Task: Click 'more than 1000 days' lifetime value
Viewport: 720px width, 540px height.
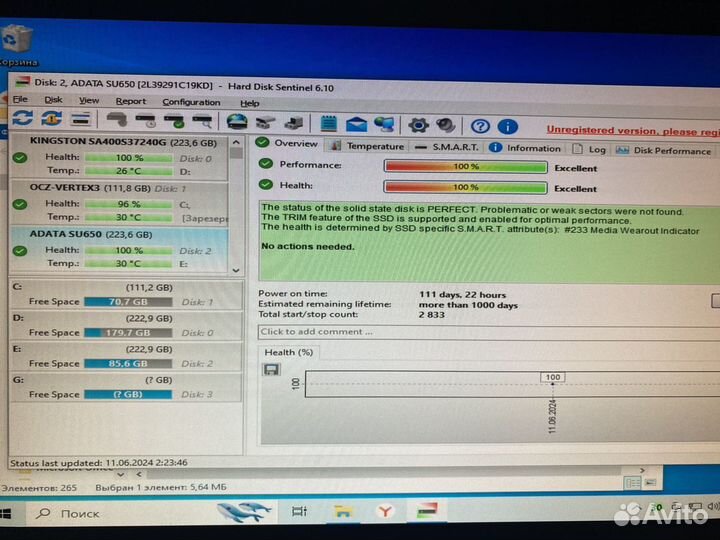Action: tap(468, 305)
